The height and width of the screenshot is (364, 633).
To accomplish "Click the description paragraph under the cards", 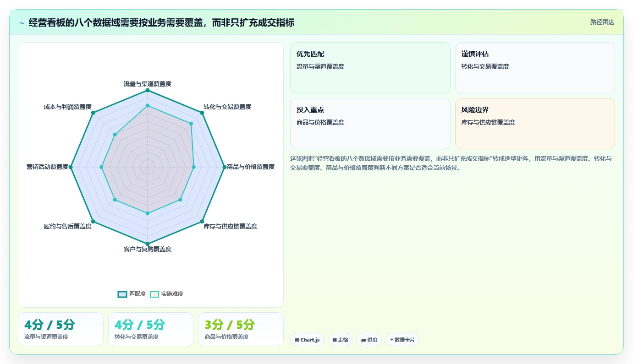I will tap(451, 163).
